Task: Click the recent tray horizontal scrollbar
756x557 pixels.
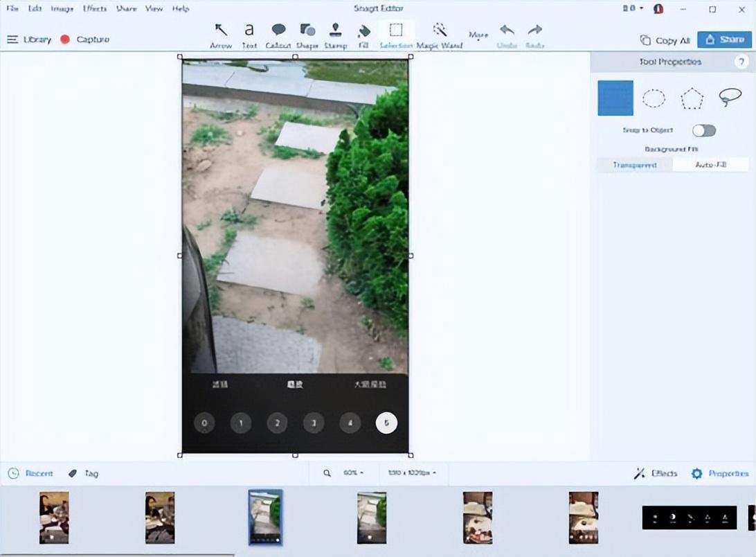Action: pyautogui.click(x=117, y=555)
